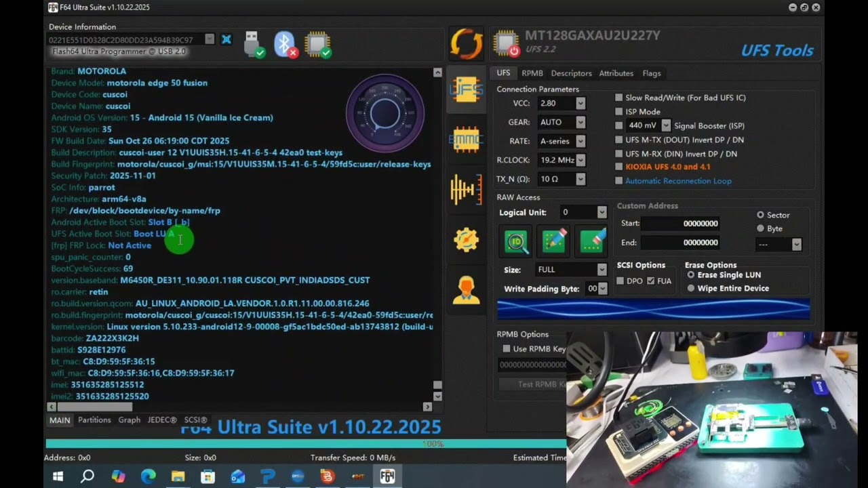
Task: Click the Bluetooth status icon
Action: [x=285, y=44]
